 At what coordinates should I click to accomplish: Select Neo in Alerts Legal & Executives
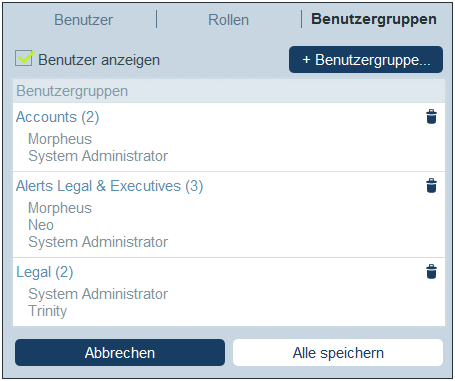41,225
